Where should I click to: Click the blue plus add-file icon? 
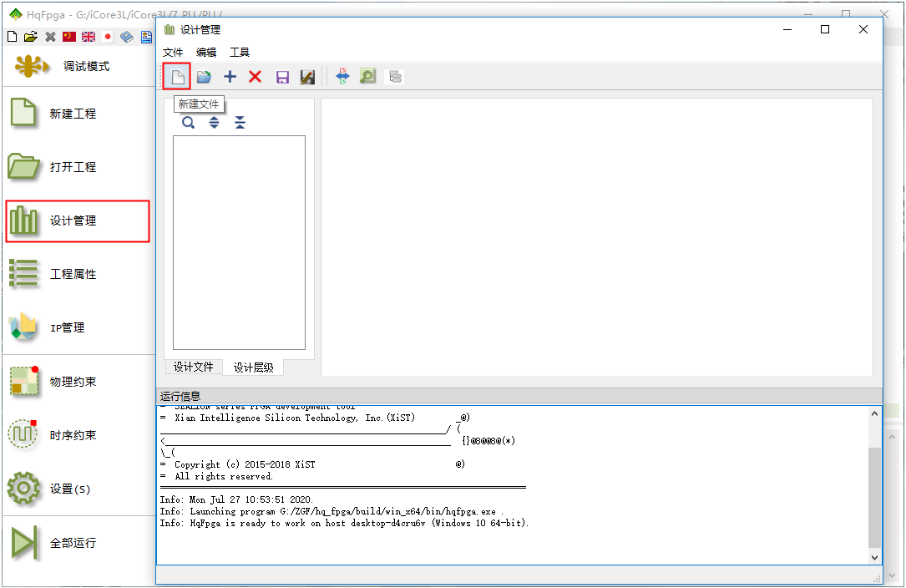click(230, 77)
